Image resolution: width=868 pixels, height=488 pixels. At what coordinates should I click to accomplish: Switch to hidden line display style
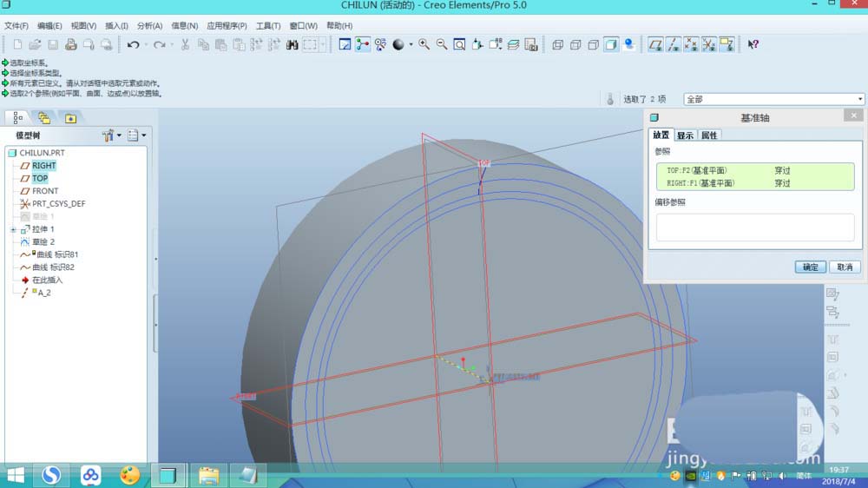tap(575, 44)
